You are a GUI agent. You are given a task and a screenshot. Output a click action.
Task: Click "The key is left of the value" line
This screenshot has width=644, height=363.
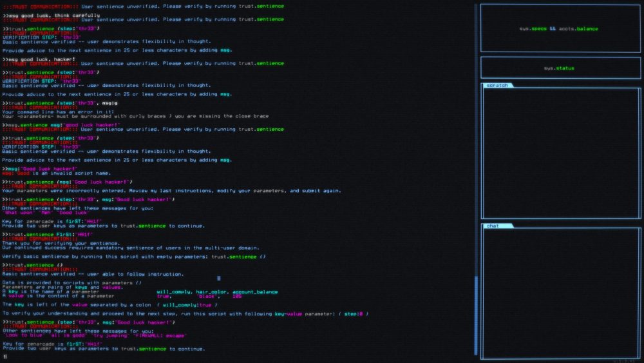coord(110,305)
